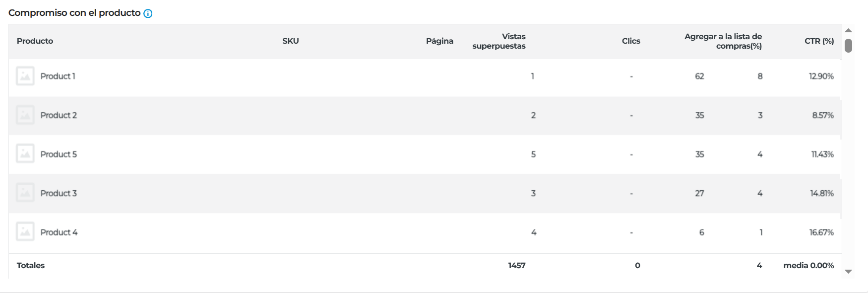Open Product 1 image placeholder thumbnail

point(25,76)
